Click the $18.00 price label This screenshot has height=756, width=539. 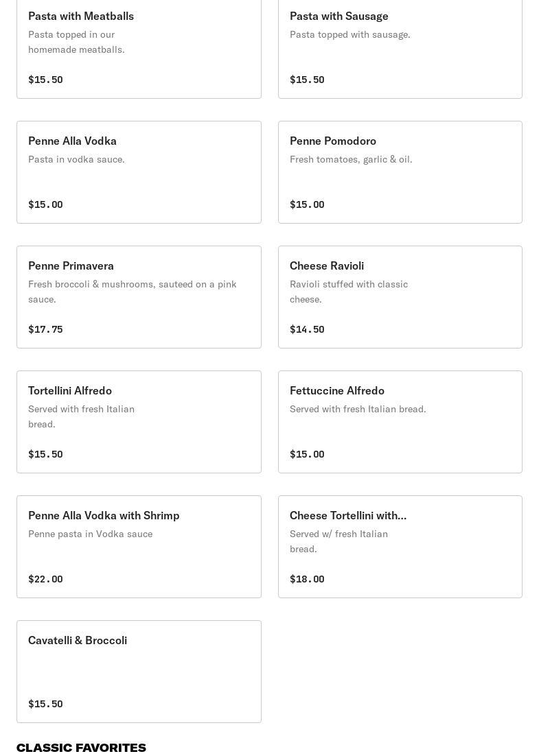pos(307,579)
